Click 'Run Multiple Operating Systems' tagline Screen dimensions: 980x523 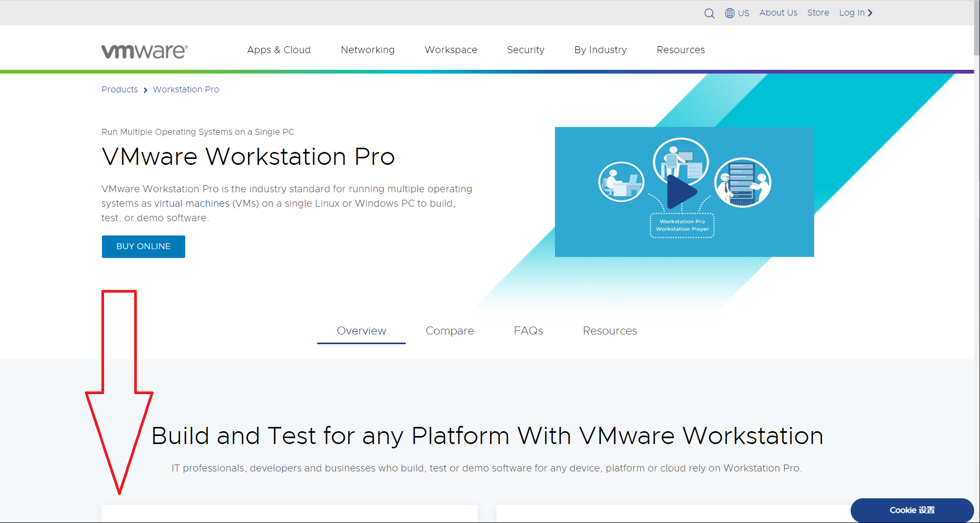[x=198, y=132]
